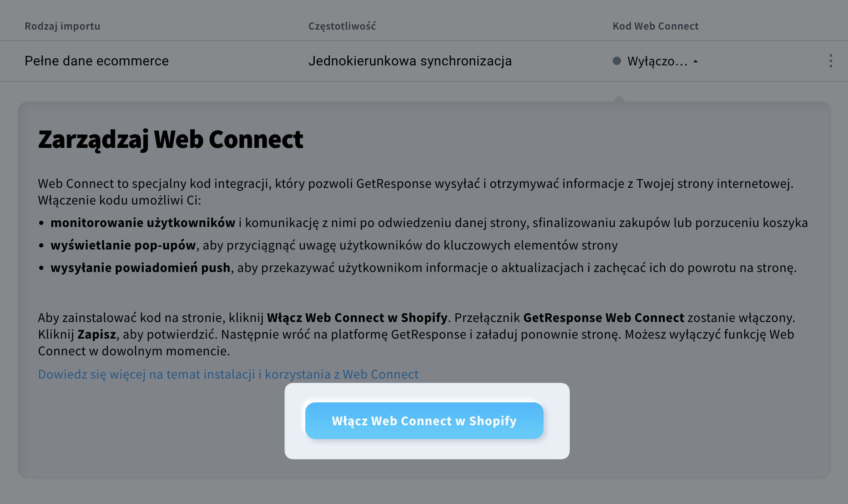This screenshot has width=848, height=504.
Task: Click the grey status dot beside Wyłączo…
Action: pyautogui.click(x=617, y=61)
